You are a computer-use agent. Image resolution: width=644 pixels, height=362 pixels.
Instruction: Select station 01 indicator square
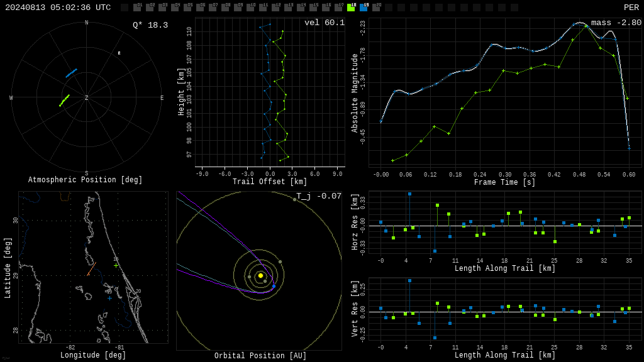138,8
